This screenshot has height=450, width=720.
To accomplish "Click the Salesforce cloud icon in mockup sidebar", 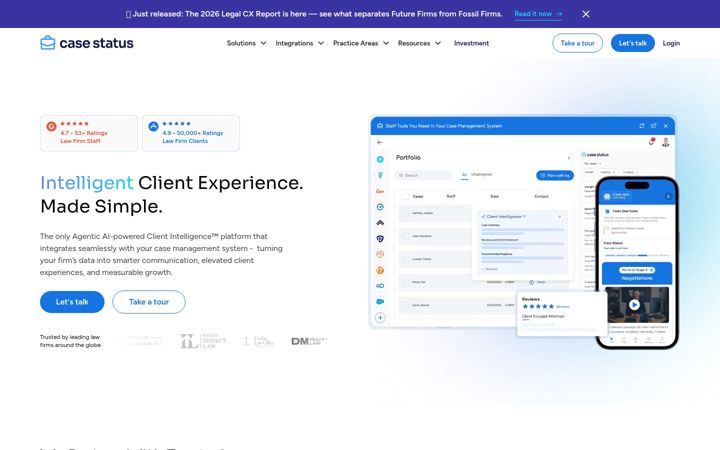I will (x=380, y=302).
